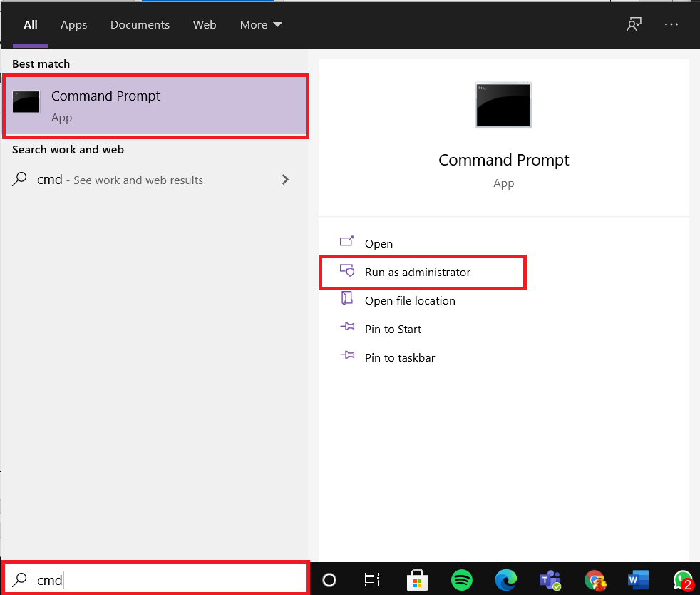Click Open to launch Command Prompt

click(x=379, y=243)
